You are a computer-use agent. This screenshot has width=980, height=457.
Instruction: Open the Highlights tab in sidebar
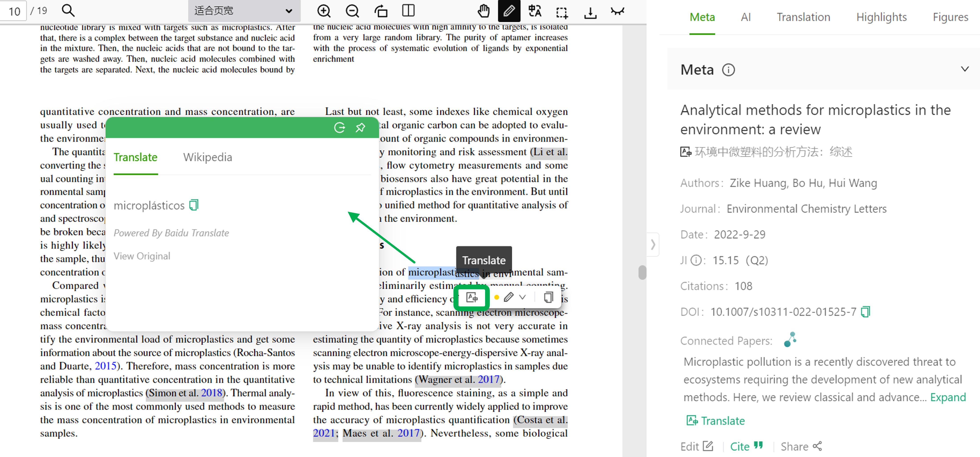[882, 17]
